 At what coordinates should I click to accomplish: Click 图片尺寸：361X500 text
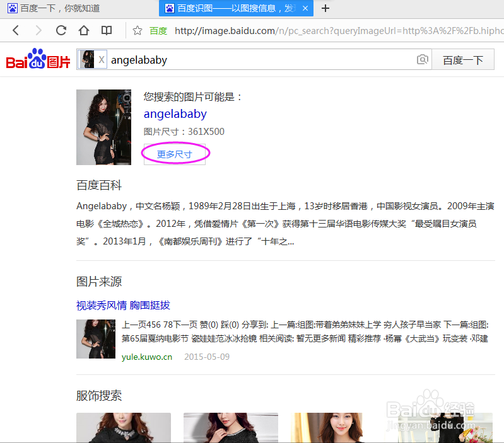click(184, 132)
